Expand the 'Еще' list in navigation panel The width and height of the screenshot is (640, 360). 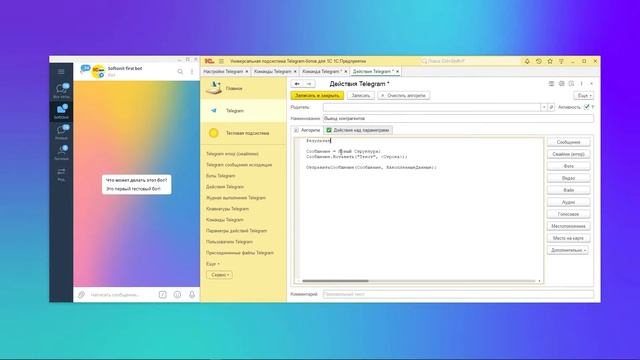pos(213,264)
